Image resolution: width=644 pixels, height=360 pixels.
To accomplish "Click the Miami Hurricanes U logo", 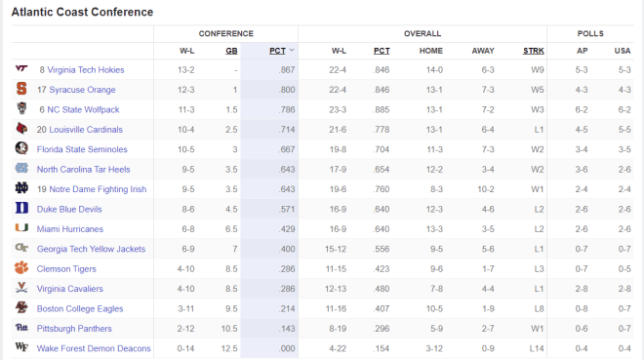I will coord(21,228).
